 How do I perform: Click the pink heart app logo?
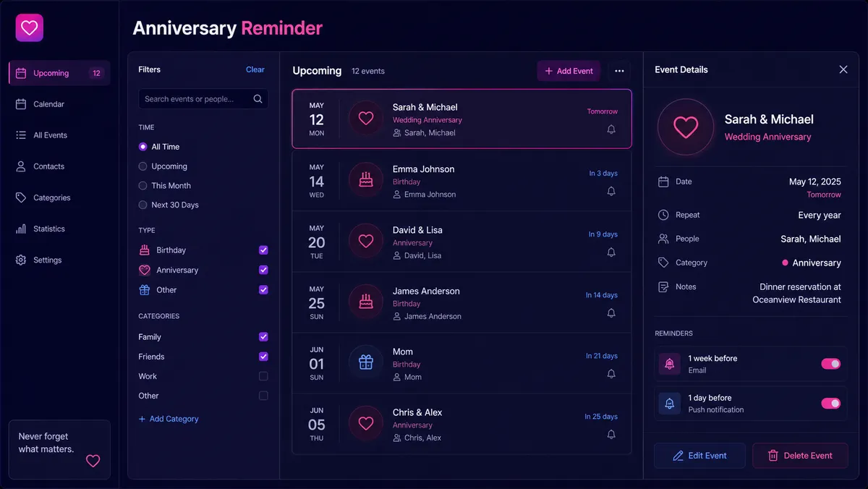point(30,28)
